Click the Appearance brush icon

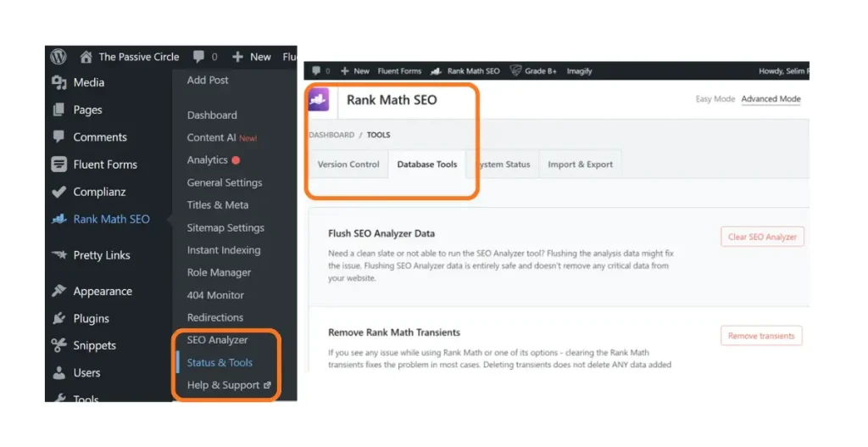[58, 291]
